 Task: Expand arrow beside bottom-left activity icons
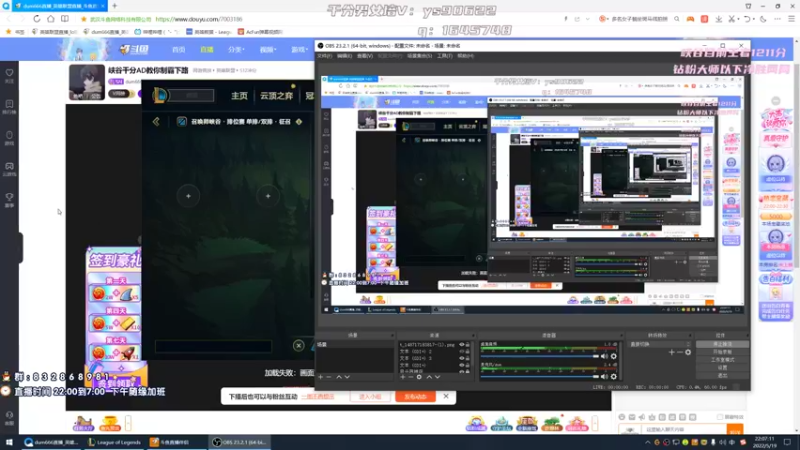point(128,423)
